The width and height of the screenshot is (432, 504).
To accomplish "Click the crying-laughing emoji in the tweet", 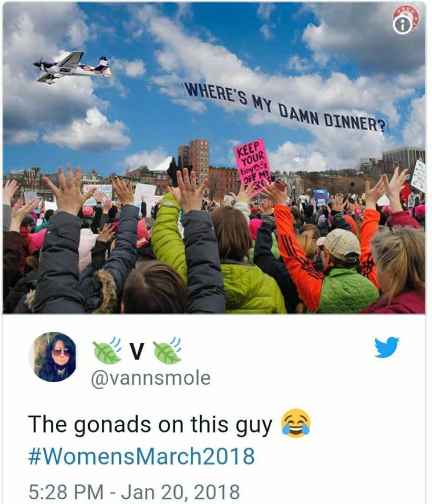I will pos(295,423).
